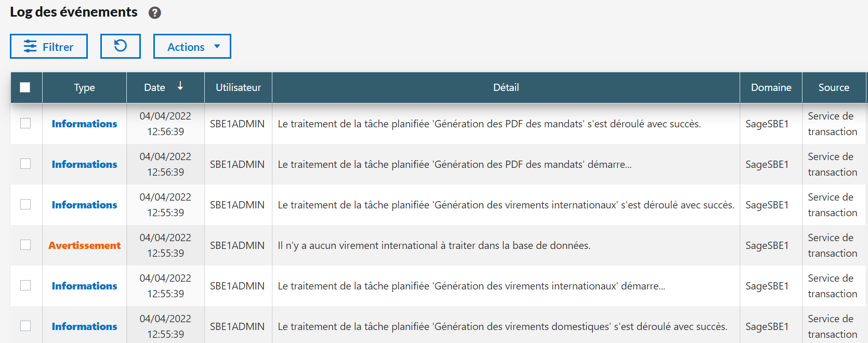Viewport: 868px width, 343px height.
Task: Click the Détail column header
Action: [506, 87]
